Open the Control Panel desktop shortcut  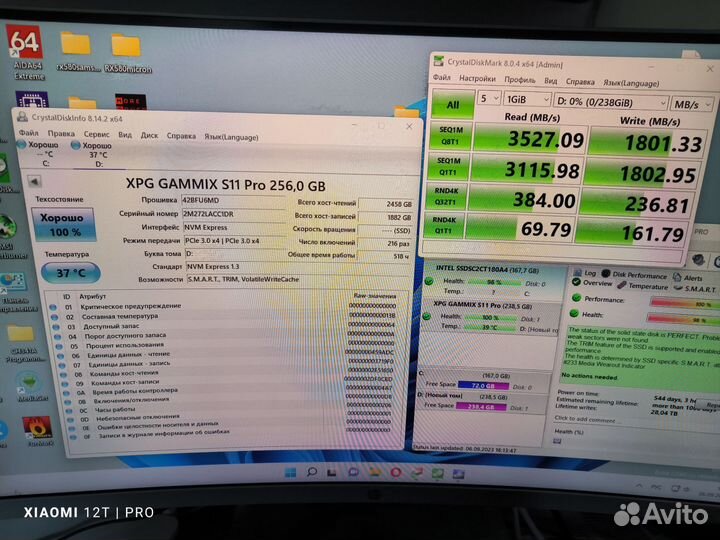16,292
